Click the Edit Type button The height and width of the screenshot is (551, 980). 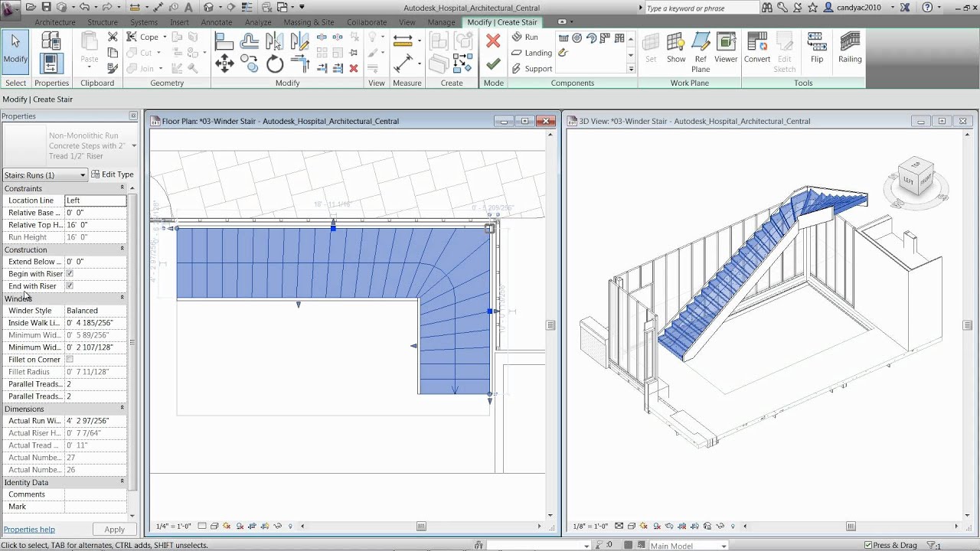click(x=113, y=174)
